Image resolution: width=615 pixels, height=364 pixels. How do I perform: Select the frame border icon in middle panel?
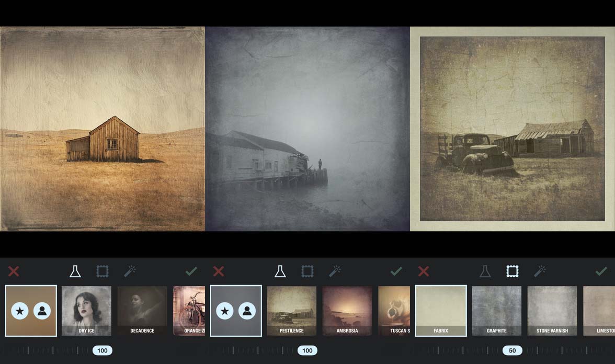pyautogui.click(x=307, y=271)
